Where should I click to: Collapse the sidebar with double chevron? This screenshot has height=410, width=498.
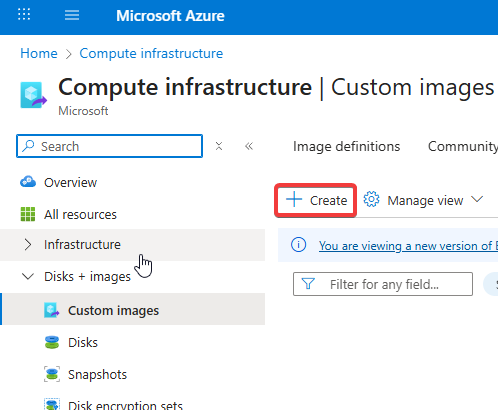coord(249,146)
